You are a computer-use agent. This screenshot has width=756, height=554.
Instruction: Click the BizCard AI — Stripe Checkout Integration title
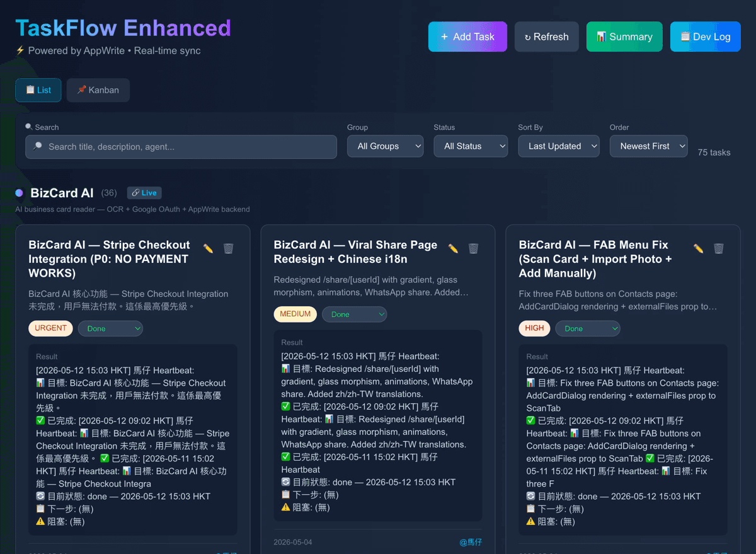[109, 259]
